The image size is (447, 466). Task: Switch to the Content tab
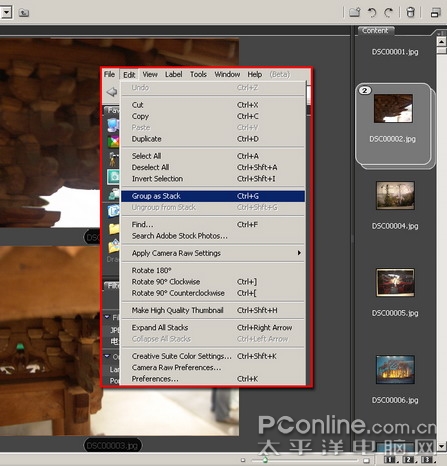coord(375,31)
